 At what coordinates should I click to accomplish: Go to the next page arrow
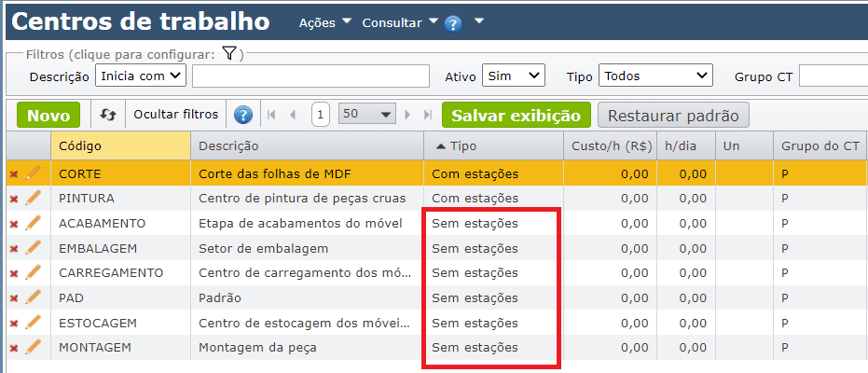click(x=406, y=115)
